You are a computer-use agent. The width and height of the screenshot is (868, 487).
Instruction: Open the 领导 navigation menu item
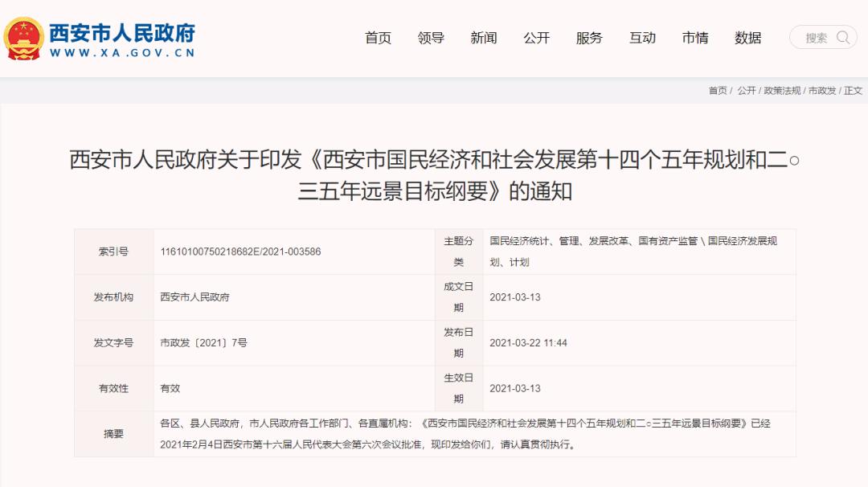[x=432, y=37]
